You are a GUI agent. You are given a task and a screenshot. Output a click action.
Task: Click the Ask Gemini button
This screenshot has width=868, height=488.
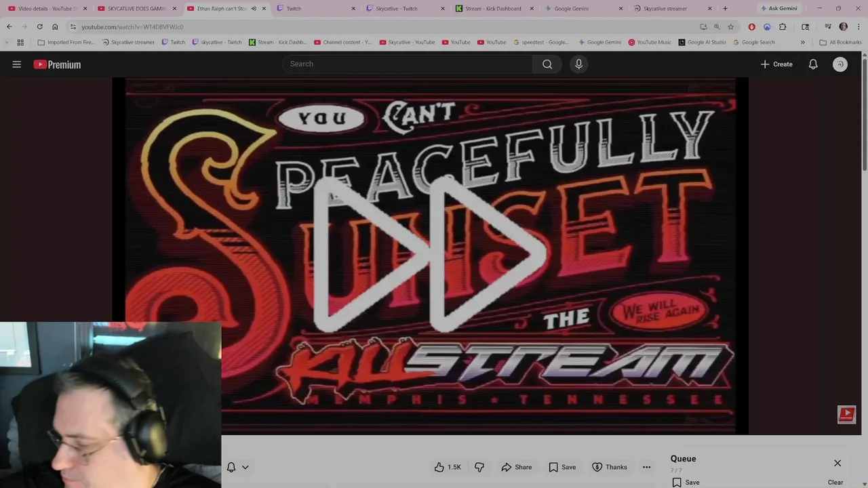[778, 8]
